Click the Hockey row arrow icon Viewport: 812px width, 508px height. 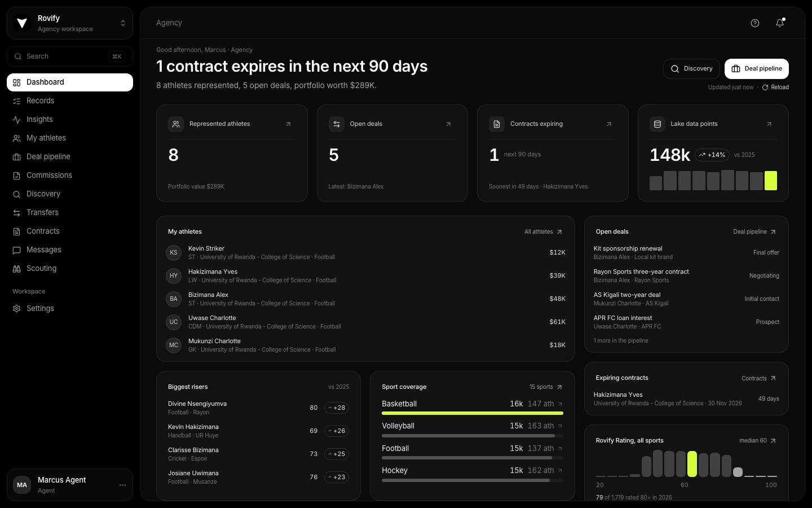560,471
